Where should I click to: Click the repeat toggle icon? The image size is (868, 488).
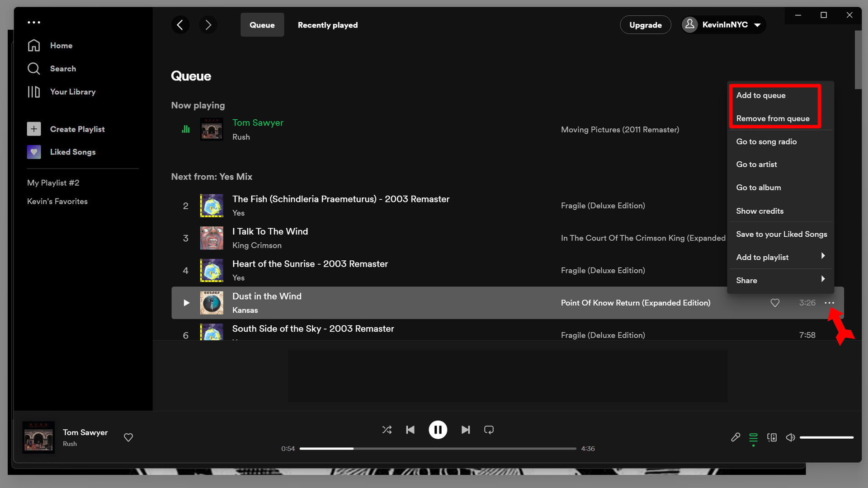point(489,429)
